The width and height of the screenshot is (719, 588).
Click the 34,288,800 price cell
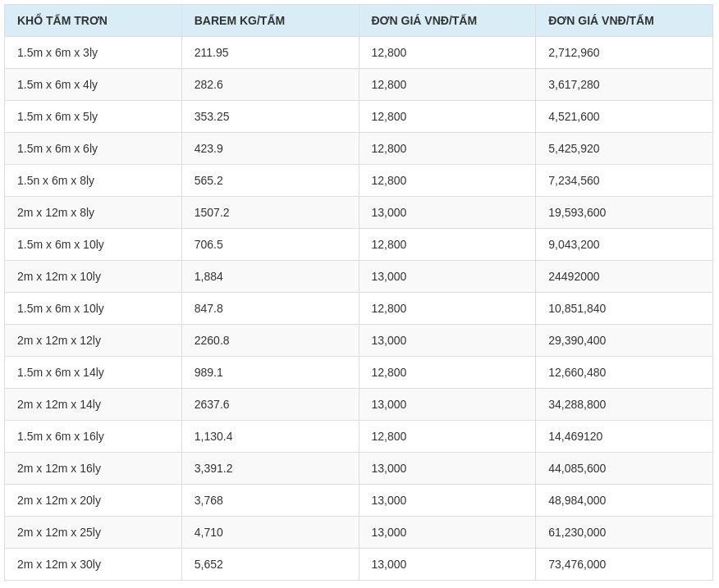(x=577, y=404)
